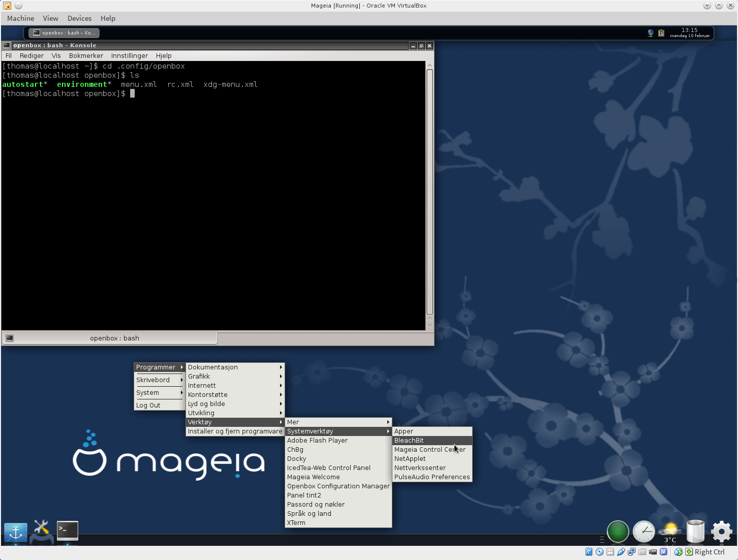Viewport: 738px width, 560px height.
Task: Click VirtualBox optical disc status icon
Action: (599, 552)
